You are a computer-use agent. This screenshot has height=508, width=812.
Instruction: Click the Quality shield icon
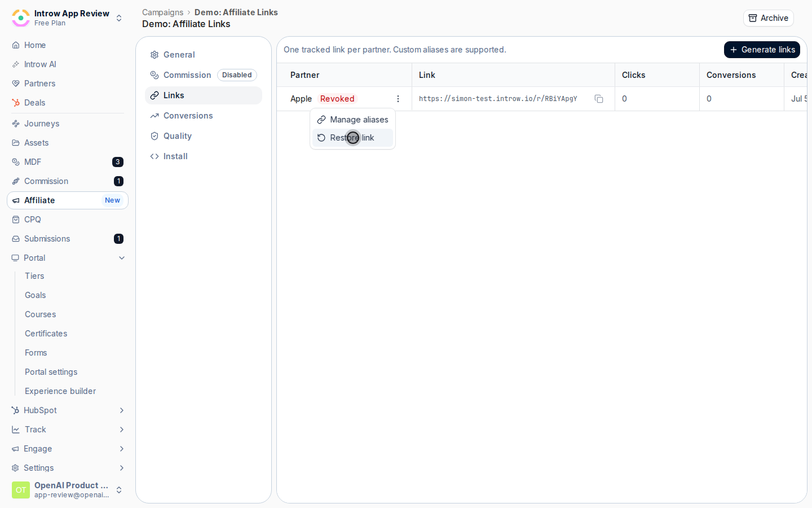155,136
